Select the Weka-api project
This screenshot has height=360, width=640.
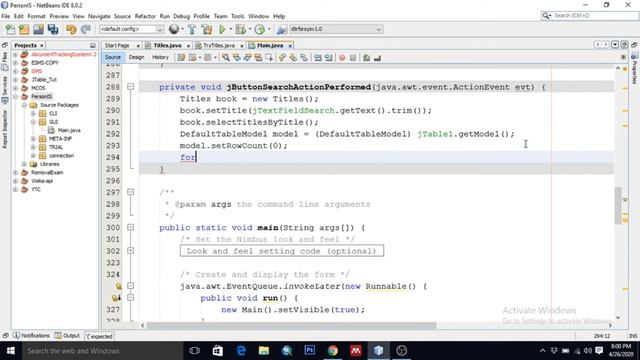42,181
